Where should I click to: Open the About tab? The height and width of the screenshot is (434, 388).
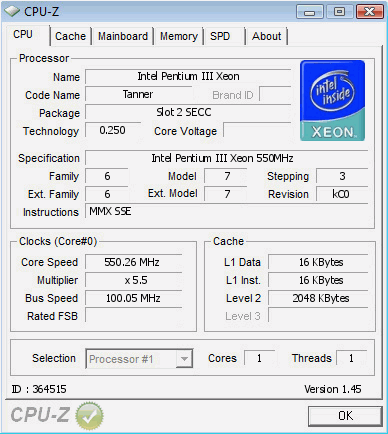pos(267,36)
